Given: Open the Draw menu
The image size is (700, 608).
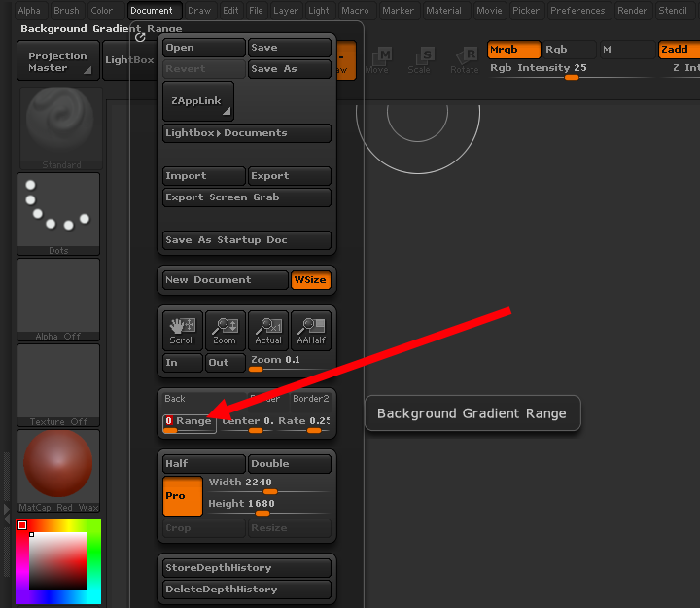Looking at the screenshot, I should click(199, 11).
